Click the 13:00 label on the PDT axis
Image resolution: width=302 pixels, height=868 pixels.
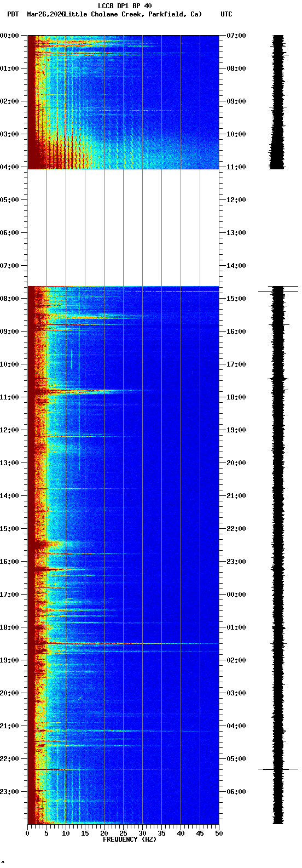point(10,463)
